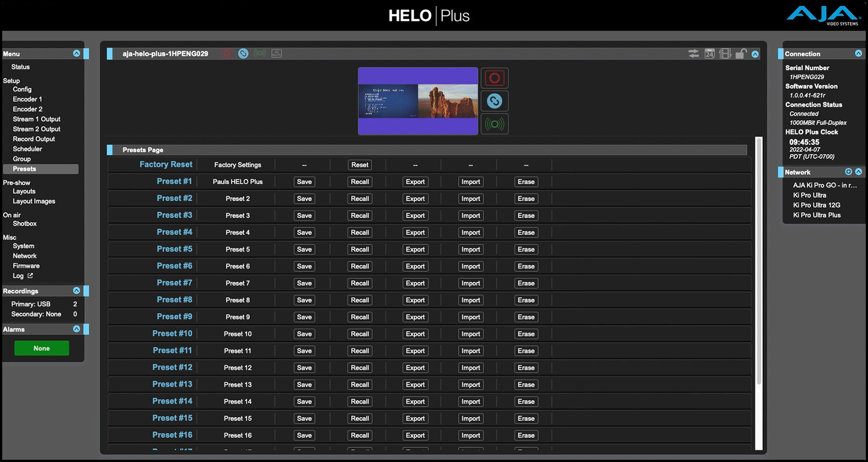The height and width of the screenshot is (462, 868).
Task: Click the double-arrows transfer icon in header
Action: [694, 54]
